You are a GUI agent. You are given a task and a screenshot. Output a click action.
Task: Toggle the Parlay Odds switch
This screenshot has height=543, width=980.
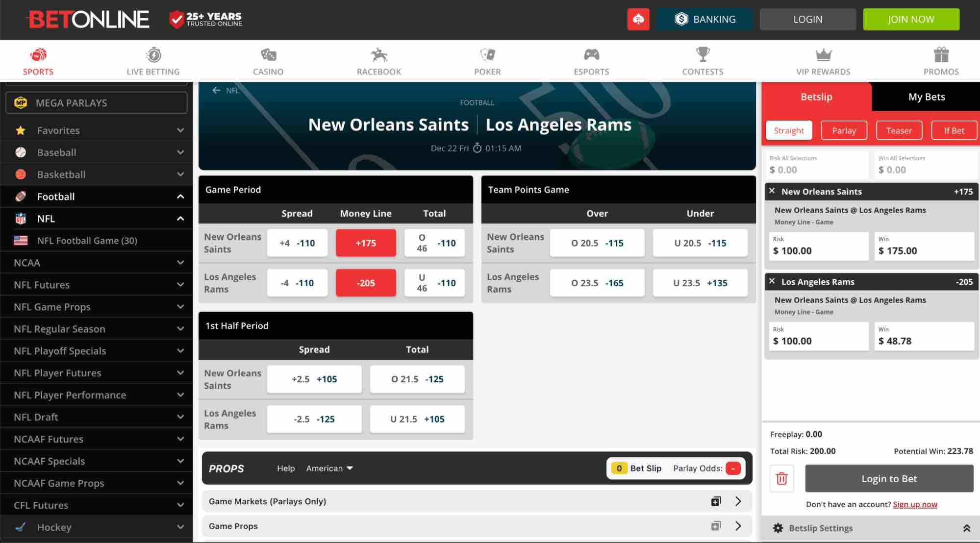(732, 468)
